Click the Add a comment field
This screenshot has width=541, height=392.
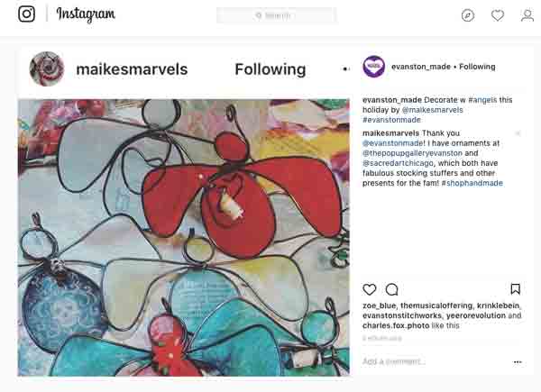click(433, 361)
